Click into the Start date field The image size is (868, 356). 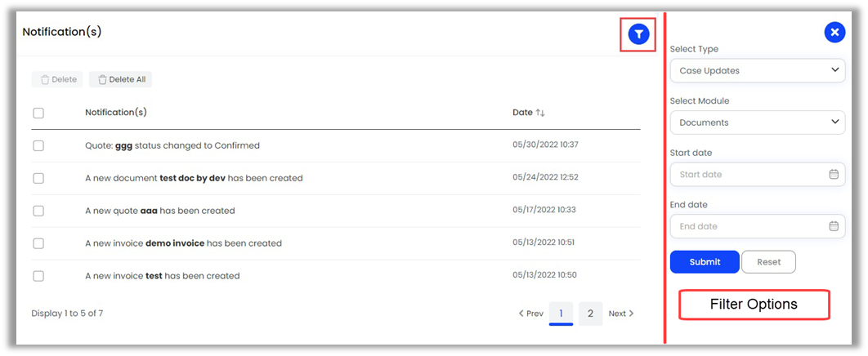(745, 174)
